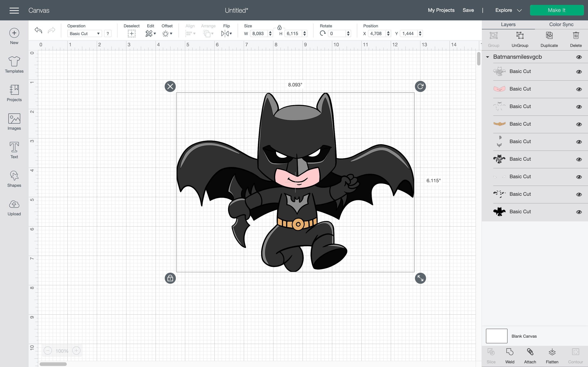Select the Flatten tool

(552, 355)
